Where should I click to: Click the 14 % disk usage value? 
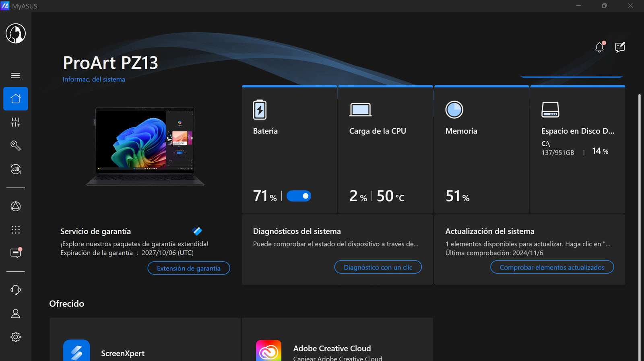[x=600, y=151]
